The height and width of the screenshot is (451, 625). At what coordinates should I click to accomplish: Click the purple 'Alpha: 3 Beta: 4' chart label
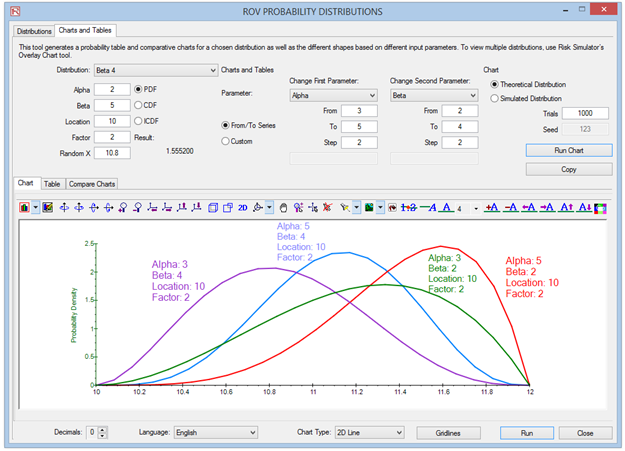pos(178,281)
